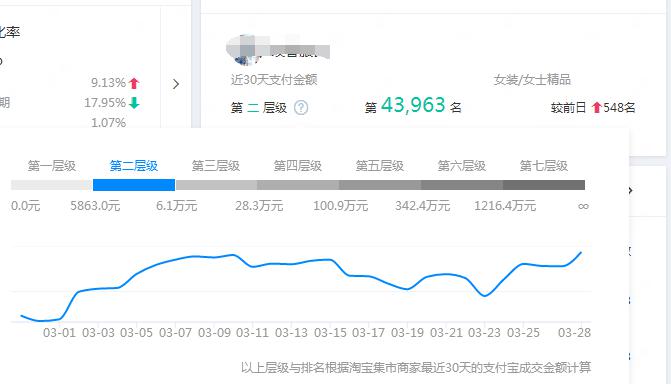Click the question mark help icon
The width and height of the screenshot is (671, 384).
click(301, 107)
